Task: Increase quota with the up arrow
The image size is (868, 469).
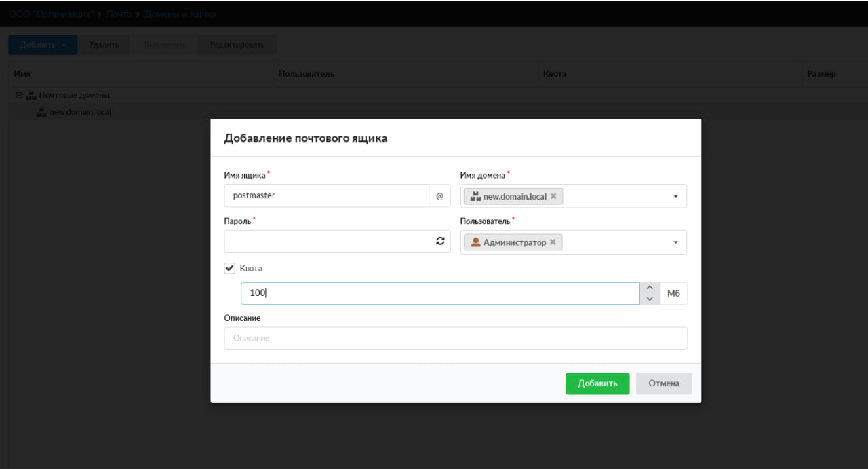Action: [650, 288]
